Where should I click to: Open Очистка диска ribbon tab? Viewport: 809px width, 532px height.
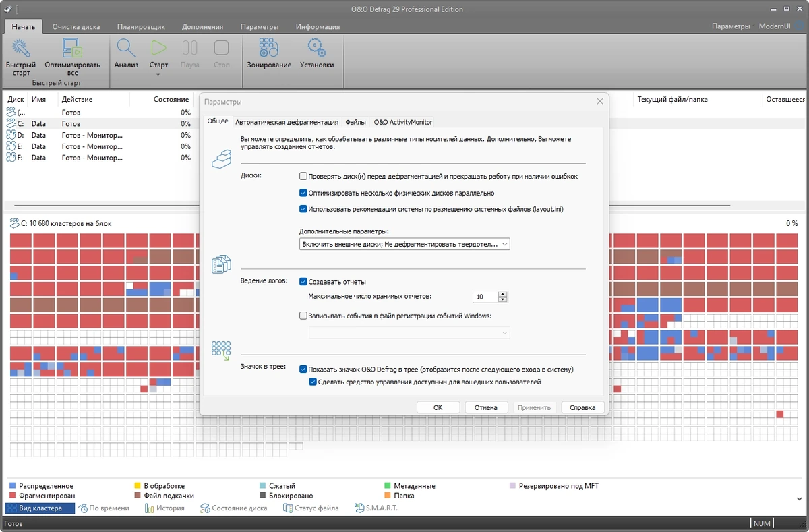tap(76, 27)
